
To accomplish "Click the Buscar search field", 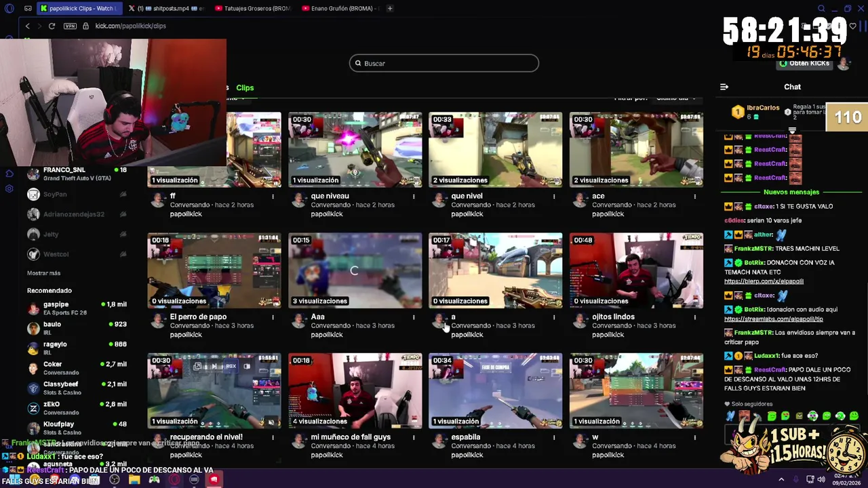I will click(443, 63).
